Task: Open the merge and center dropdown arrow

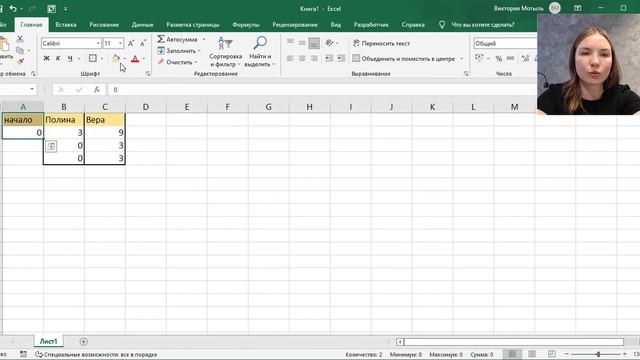Action: [462, 59]
